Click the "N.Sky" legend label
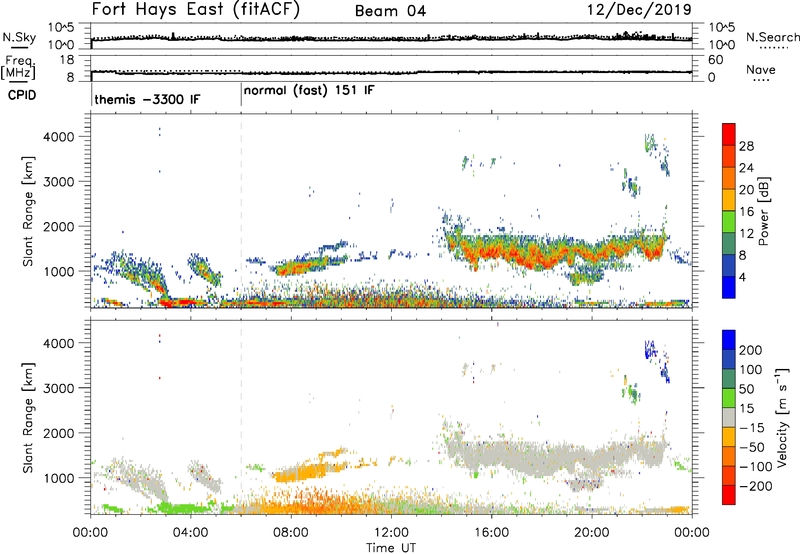 pyautogui.click(x=19, y=37)
